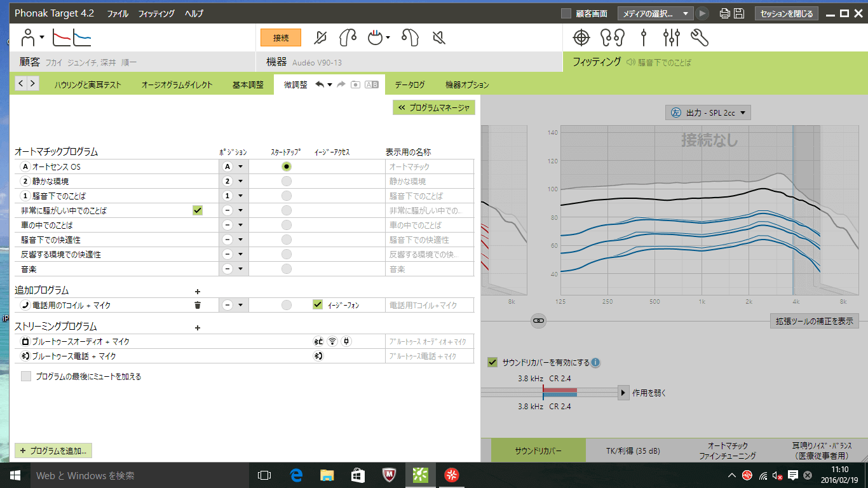868x488 pixels.
Task: Open the ファイル menu
Action: tap(118, 13)
